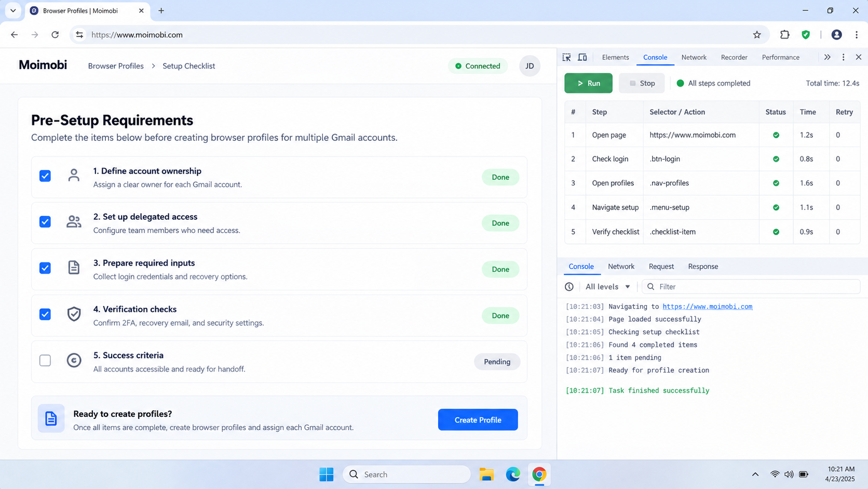Viewport: 868px width, 489px height.
Task: Click the shield icon for verification checks
Action: coord(74,314)
